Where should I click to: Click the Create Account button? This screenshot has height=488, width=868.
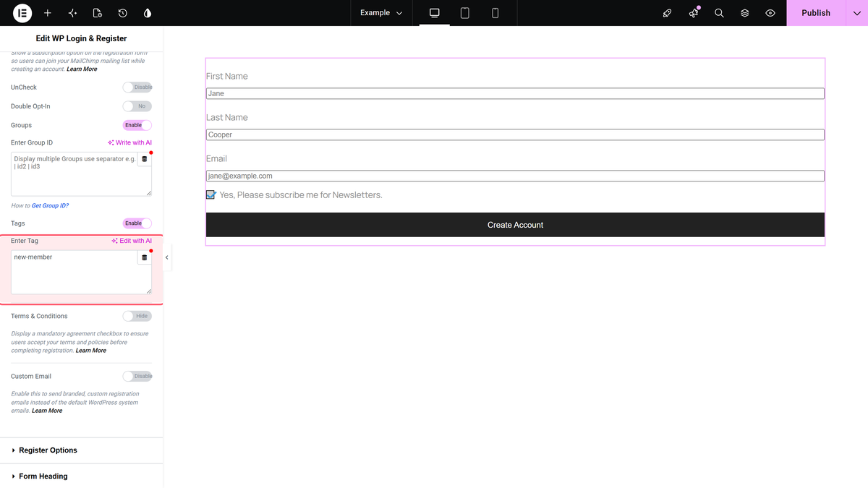point(515,225)
